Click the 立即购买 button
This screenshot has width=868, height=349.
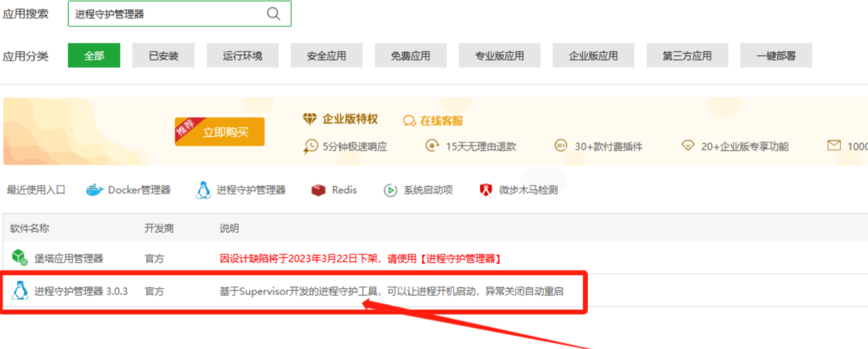coord(220,132)
